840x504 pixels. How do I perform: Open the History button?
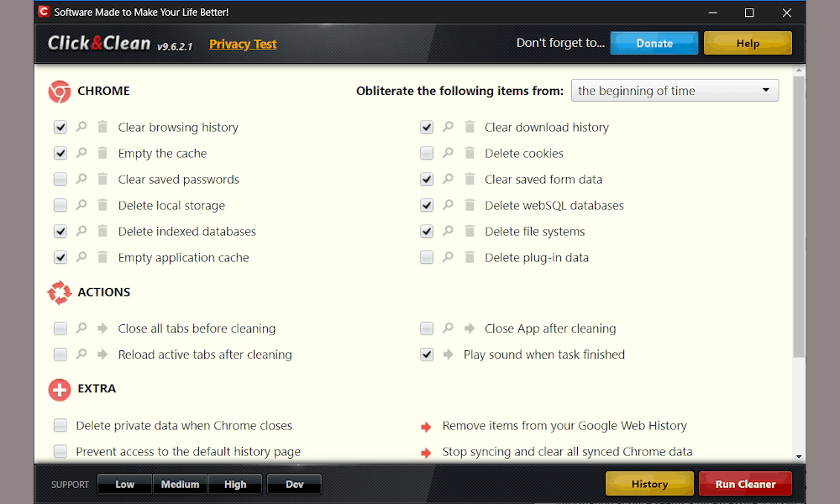[x=649, y=484]
